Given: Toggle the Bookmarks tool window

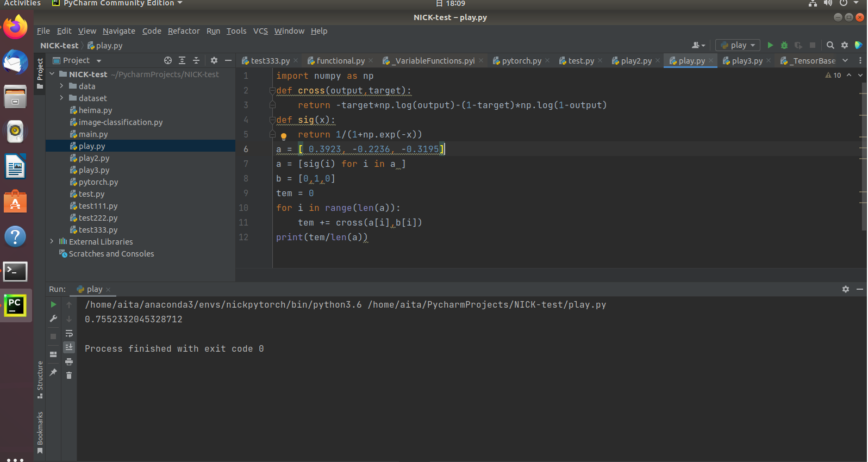Looking at the screenshot, I should [40, 433].
